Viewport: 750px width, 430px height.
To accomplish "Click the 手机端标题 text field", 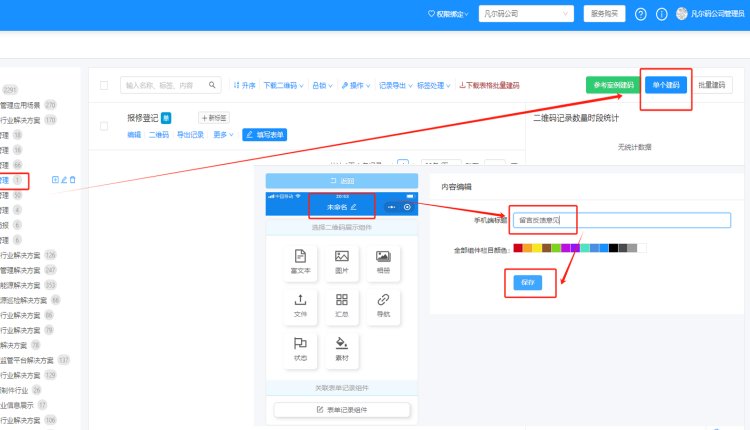I will click(620, 220).
